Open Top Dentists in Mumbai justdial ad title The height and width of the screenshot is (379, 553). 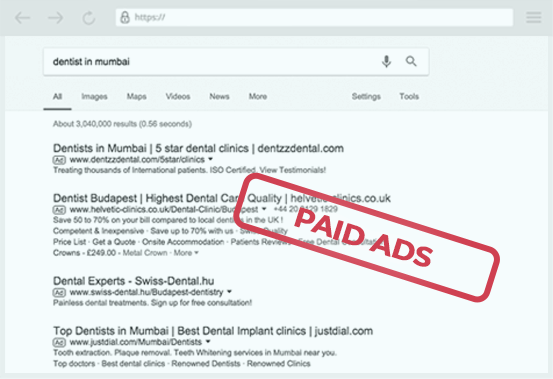click(x=213, y=331)
